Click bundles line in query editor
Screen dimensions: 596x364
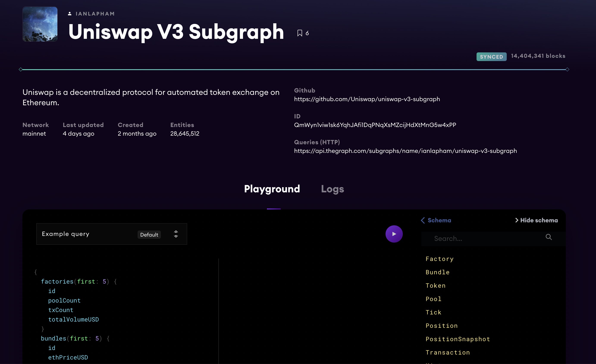75,339
